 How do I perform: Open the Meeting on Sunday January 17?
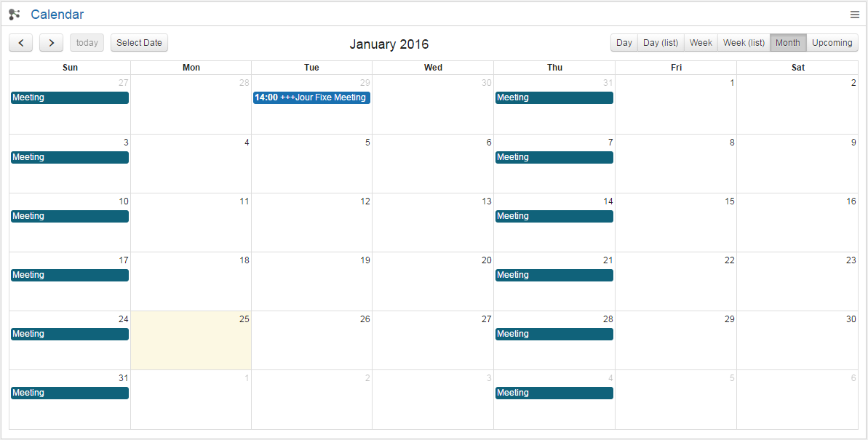[x=69, y=275]
